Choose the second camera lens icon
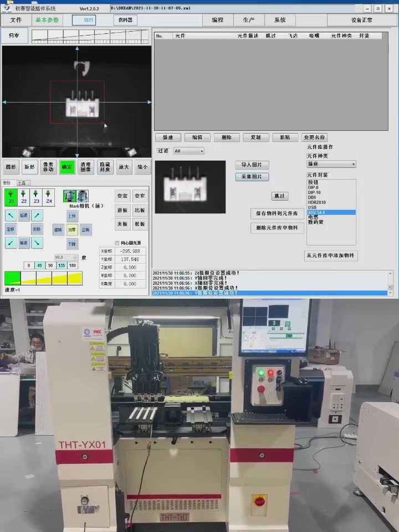Viewport: 399px width, 532px height. pos(83,196)
